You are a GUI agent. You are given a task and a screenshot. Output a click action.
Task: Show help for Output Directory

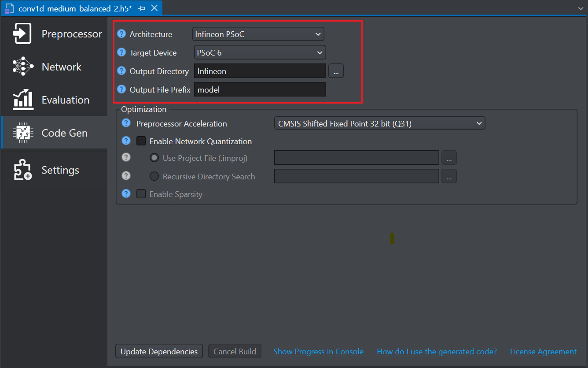click(121, 71)
